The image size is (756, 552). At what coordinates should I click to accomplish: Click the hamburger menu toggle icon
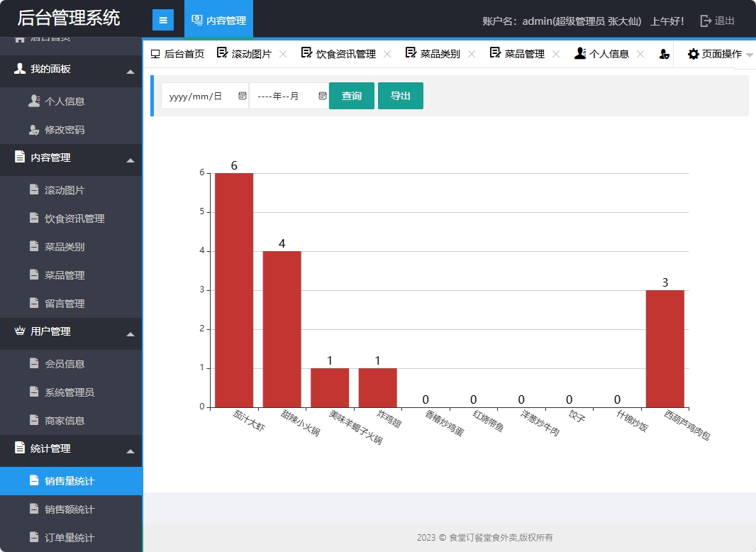[x=163, y=21]
